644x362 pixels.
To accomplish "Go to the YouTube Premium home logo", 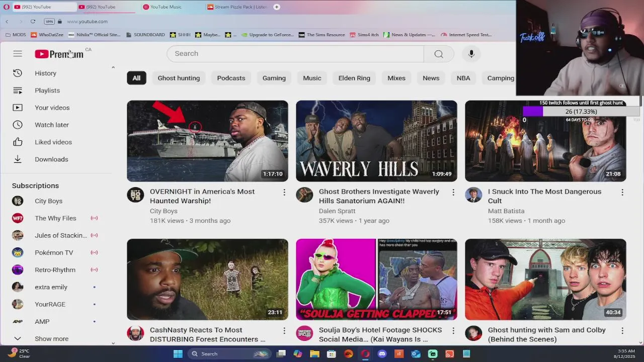I will click(59, 54).
